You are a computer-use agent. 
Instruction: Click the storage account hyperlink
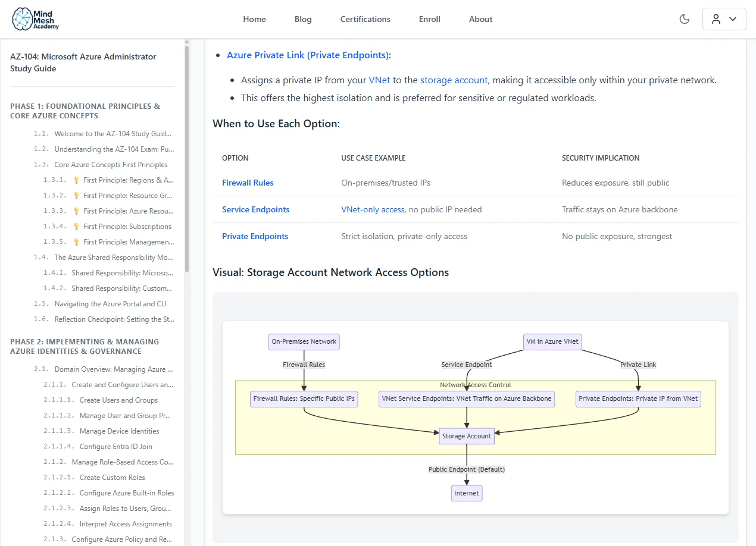(454, 80)
